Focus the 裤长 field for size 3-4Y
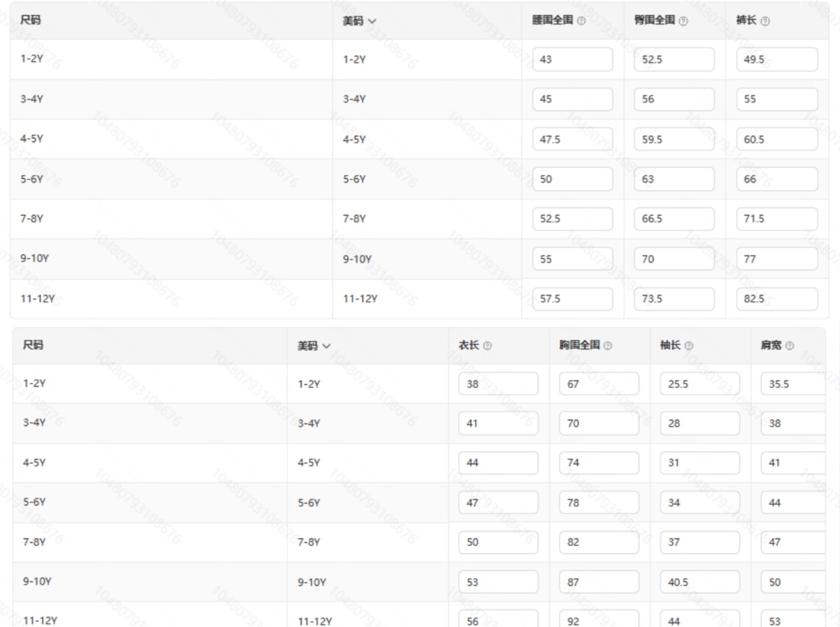The image size is (840, 627). (777, 100)
